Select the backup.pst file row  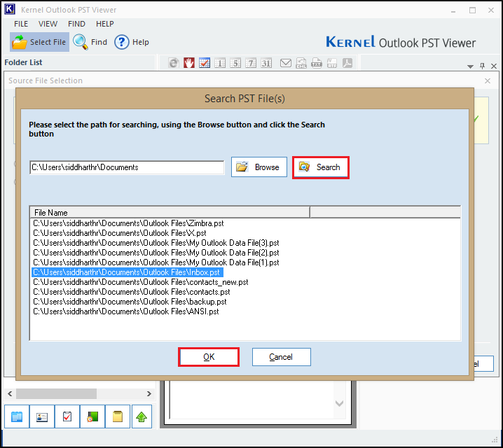(130, 302)
